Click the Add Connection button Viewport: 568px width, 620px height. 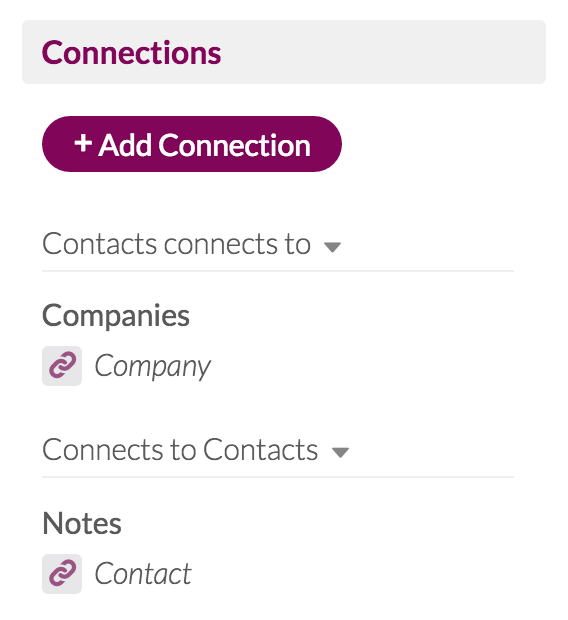[x=192, y=144]
